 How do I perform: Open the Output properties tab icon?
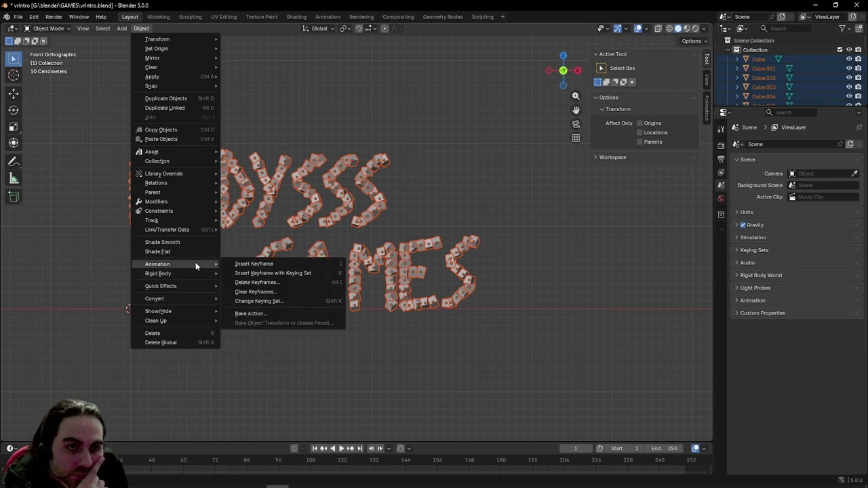(x=721, y=159)
